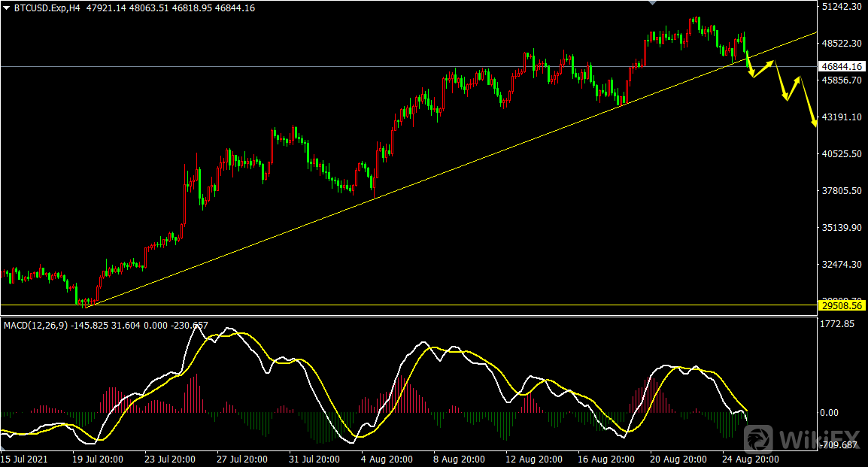868x467 pixels.
Task: Click the 43191.10 price axis label
Action: point(840,117)
